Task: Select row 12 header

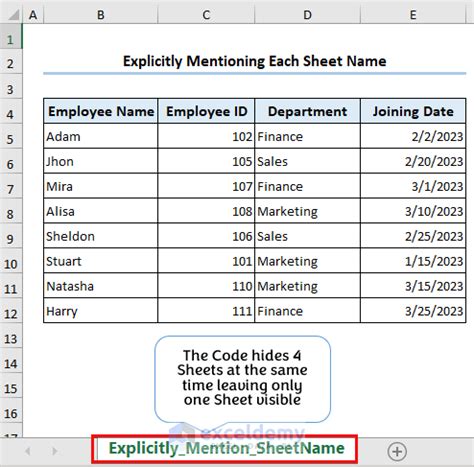Action: tap(11, 311)
